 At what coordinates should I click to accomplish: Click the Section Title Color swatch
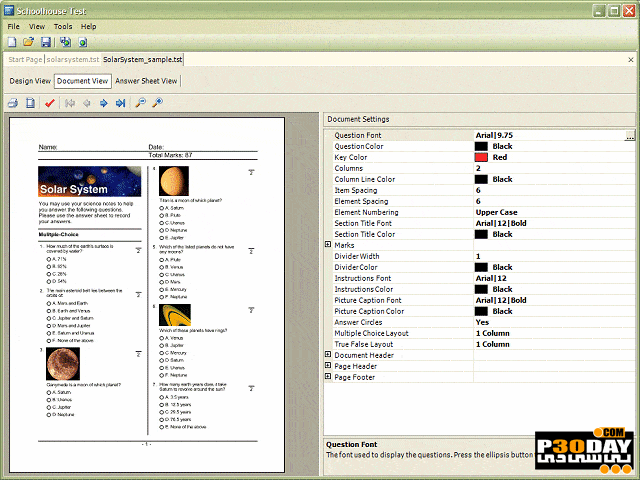(481, 234)
